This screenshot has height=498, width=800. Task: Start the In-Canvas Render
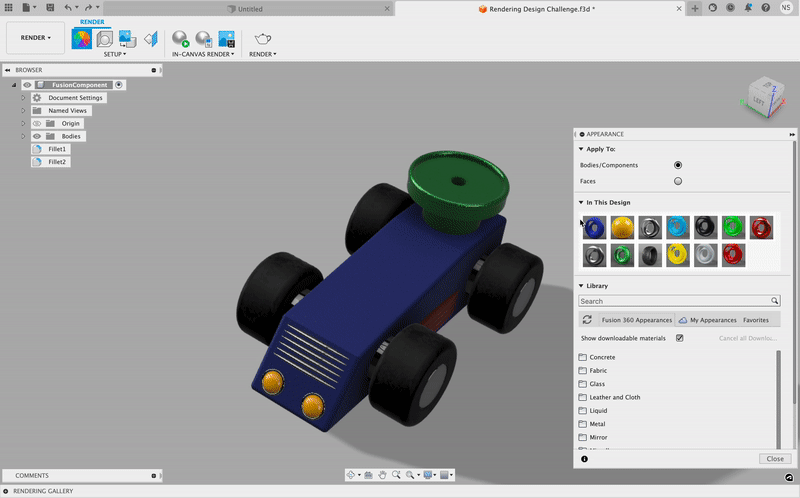(180, 39)
